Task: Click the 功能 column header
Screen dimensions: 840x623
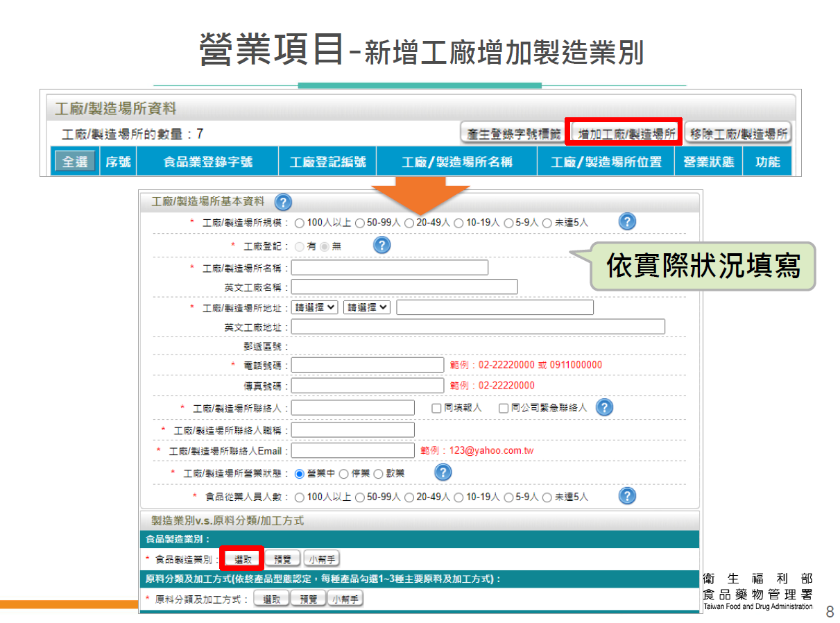Action: [768, 162]
